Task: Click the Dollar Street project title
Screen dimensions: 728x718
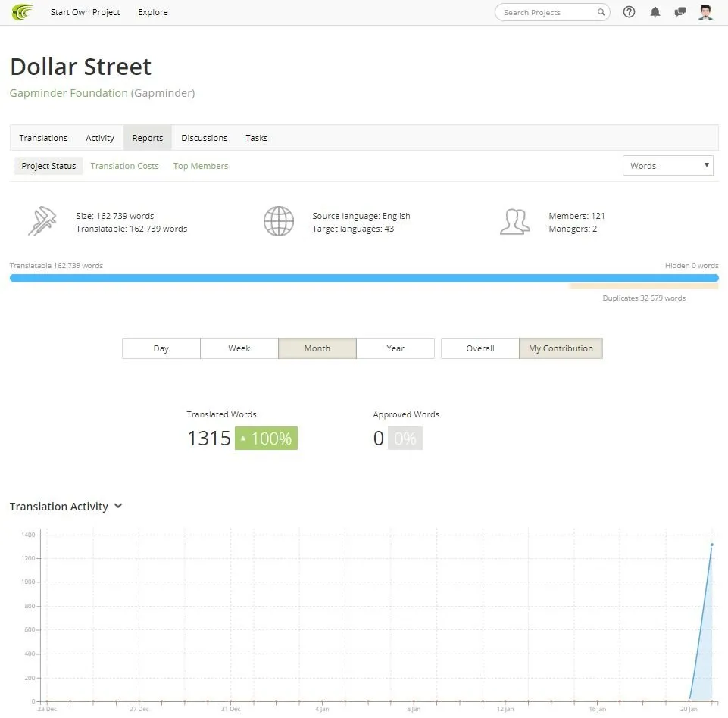Action: point(81,67)
